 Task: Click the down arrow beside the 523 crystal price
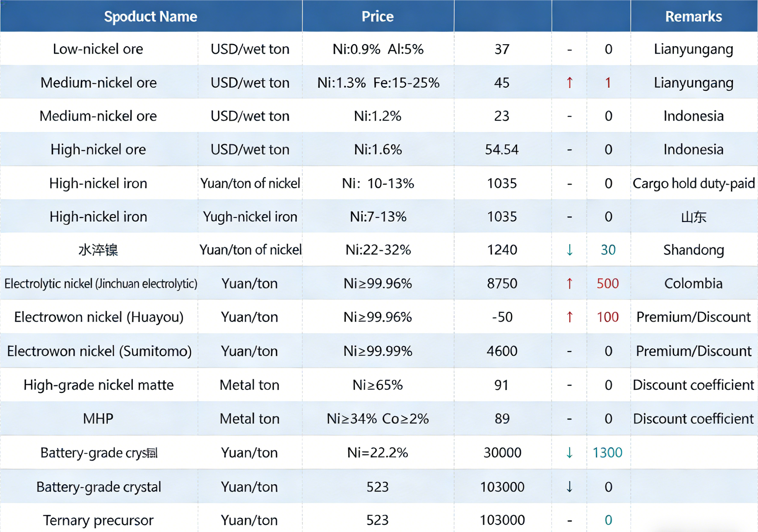click(569, 487)
